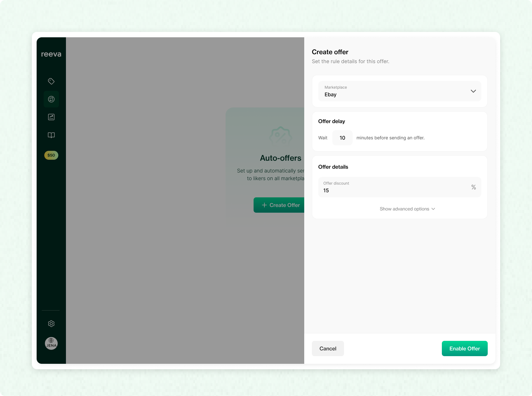Open the book guide icon in sidebar
The image size is (532, 396).
click(x=51, y=135)
